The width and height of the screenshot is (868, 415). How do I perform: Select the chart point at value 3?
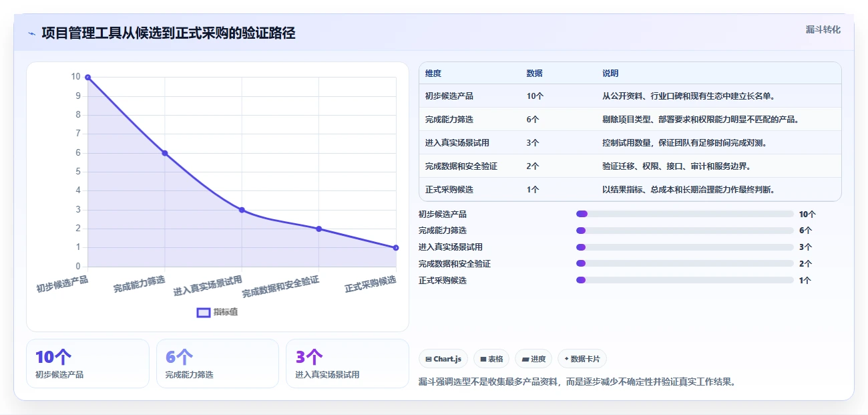[242, 210]
